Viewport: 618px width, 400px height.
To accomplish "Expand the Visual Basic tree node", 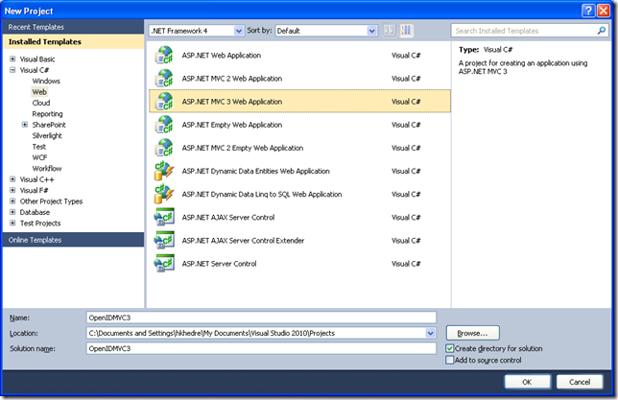I will (x=12, y=60).
